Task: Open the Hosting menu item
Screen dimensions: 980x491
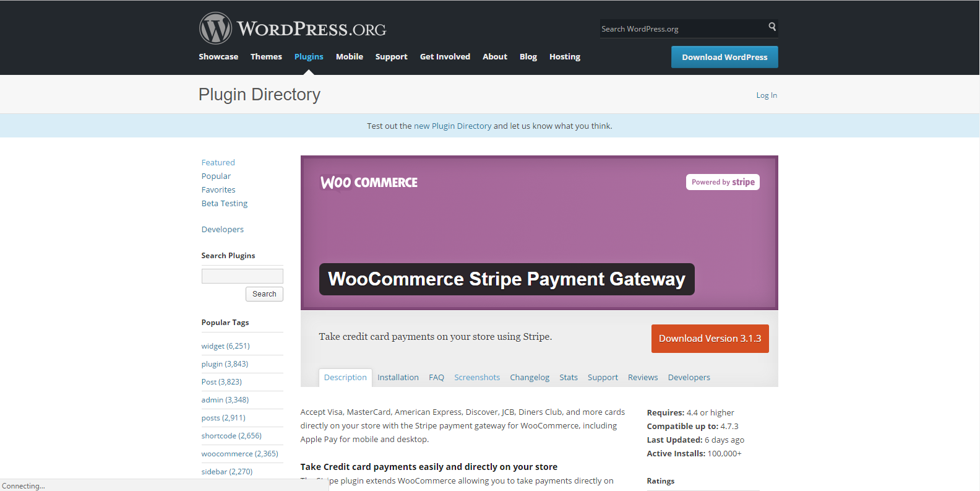Action: pos(565,57)
